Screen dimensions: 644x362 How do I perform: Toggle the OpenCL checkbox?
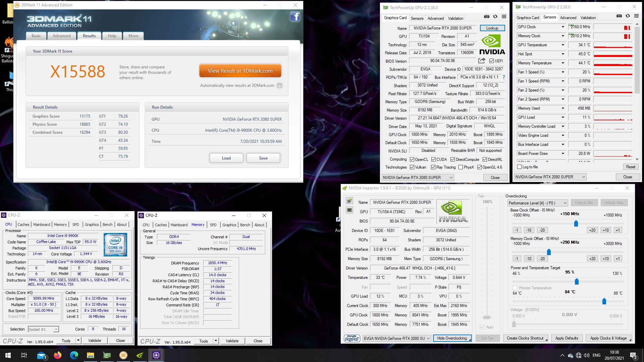(412, 160)
